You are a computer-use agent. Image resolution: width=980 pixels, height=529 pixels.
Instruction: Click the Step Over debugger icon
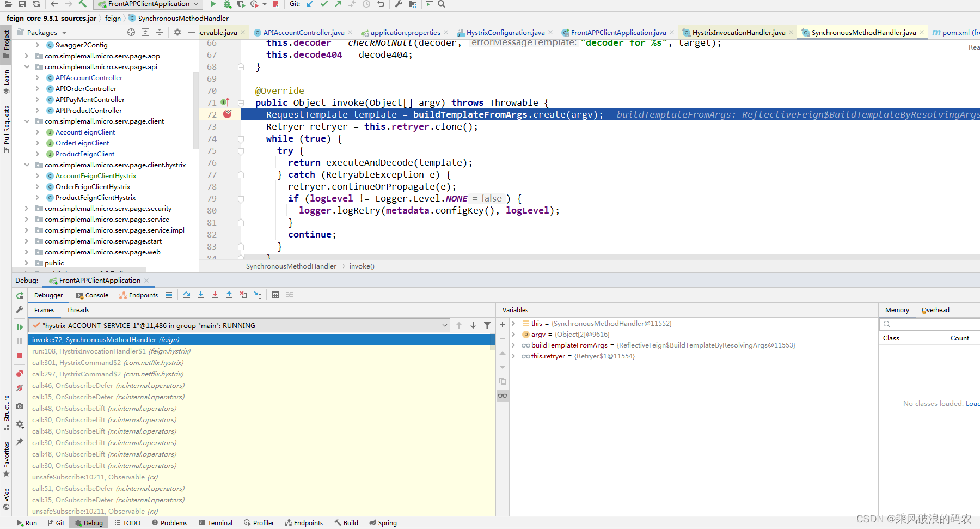tap(187, 295)
